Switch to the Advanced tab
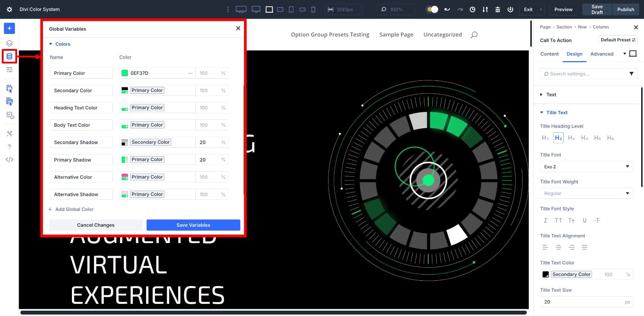Screen dimensions: 644x316 tap(601, 54)
